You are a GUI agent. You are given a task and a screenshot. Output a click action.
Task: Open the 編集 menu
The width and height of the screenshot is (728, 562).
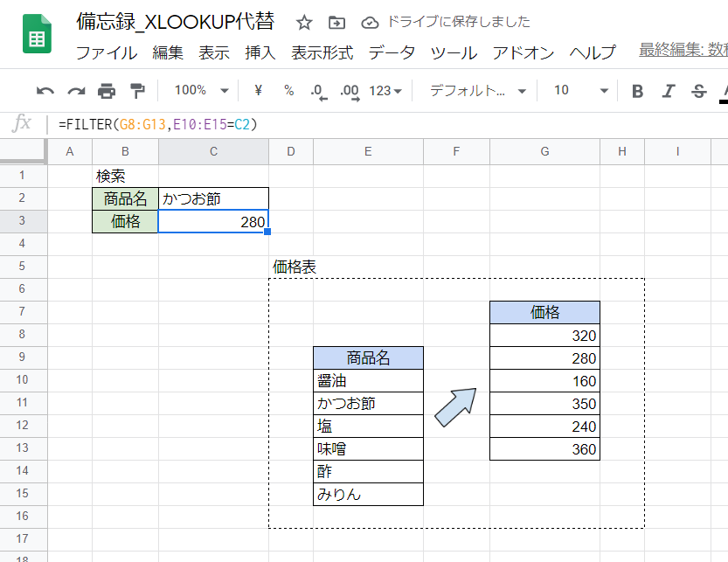coord(168,52)
